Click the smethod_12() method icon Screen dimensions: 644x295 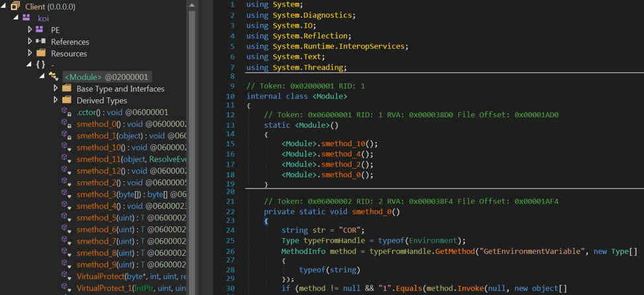click(66, 171)
